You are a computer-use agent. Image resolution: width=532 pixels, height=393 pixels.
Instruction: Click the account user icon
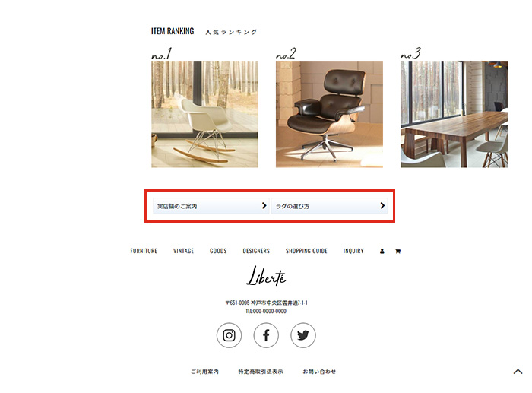pos(382,251)
